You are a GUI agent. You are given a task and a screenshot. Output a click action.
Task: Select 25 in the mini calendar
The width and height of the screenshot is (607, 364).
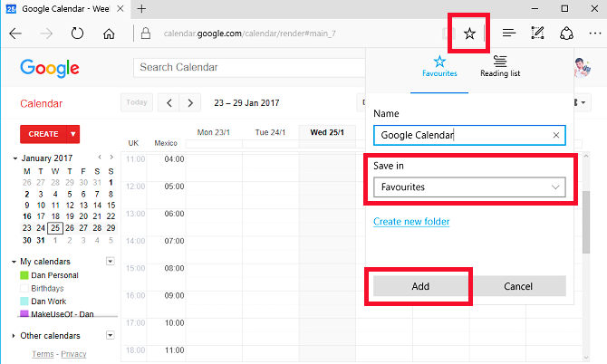coord(55,228)
